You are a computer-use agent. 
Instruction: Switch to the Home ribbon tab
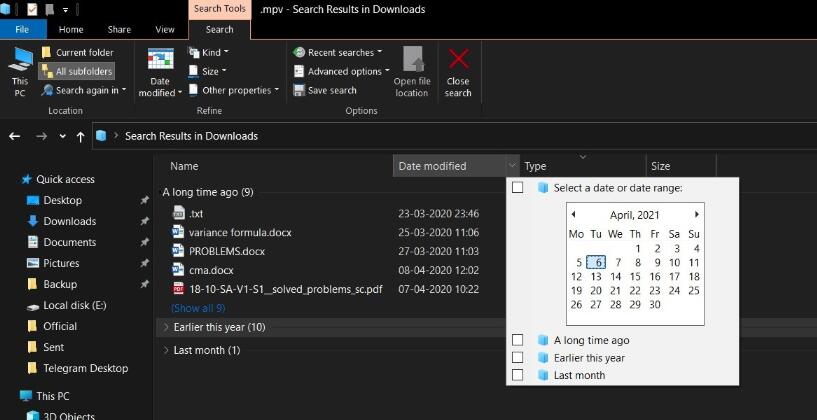click(71, 29)
